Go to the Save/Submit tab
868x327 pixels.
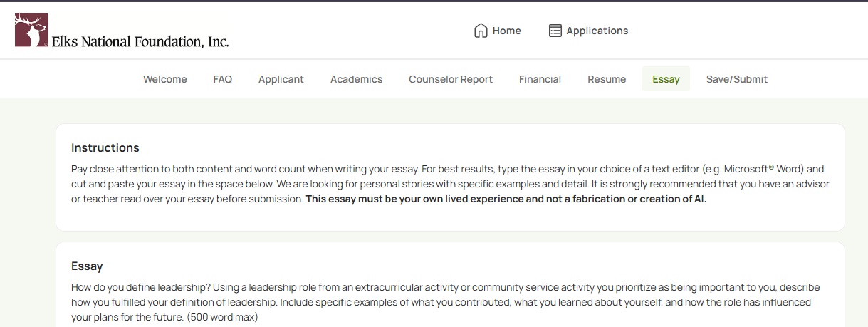[x=737, y=79]
